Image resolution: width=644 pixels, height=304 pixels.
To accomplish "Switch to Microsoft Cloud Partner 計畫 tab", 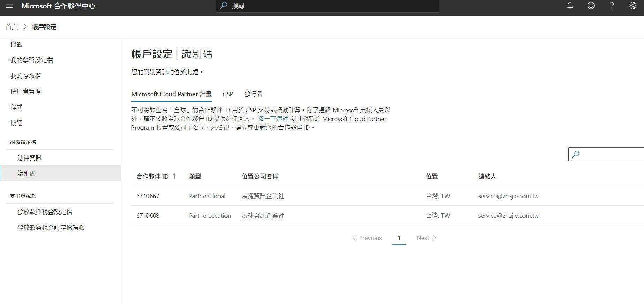I will 171,94.
